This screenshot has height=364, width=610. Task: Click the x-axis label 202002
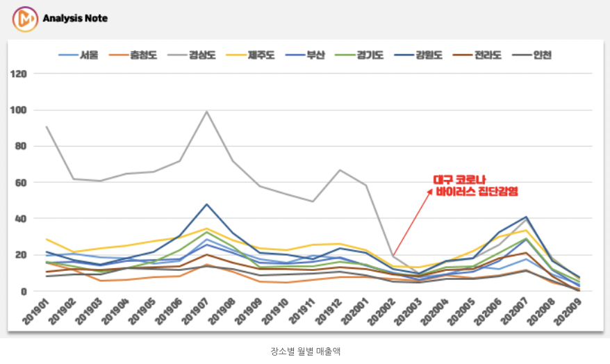coord(382,311)
